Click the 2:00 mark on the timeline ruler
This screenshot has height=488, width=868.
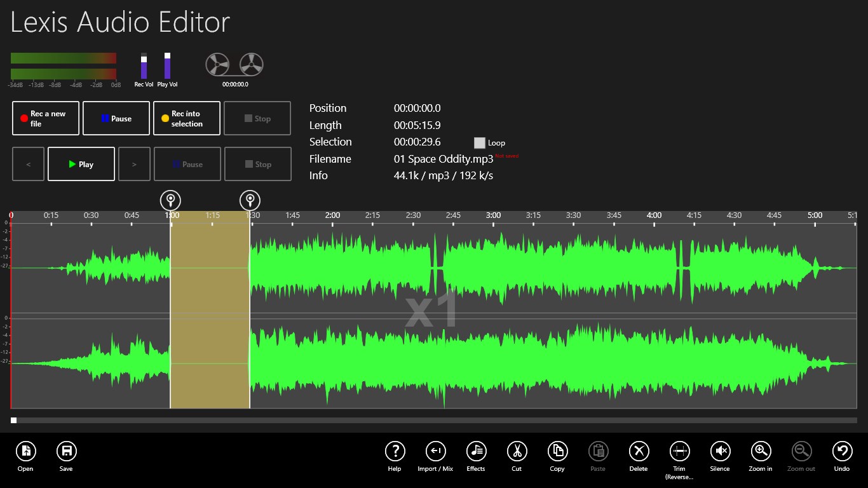click(x=332, y=215)
